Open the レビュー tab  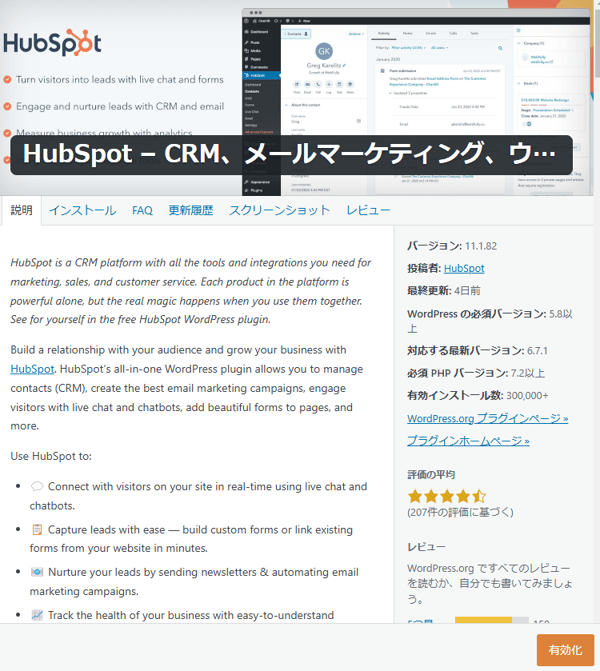(x=368, y=211)
